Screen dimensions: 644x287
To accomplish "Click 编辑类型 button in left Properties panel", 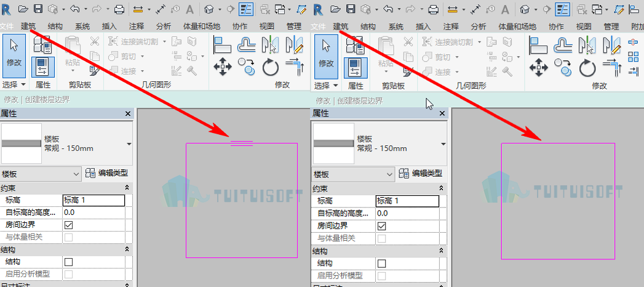I will (x=106, y=173).
